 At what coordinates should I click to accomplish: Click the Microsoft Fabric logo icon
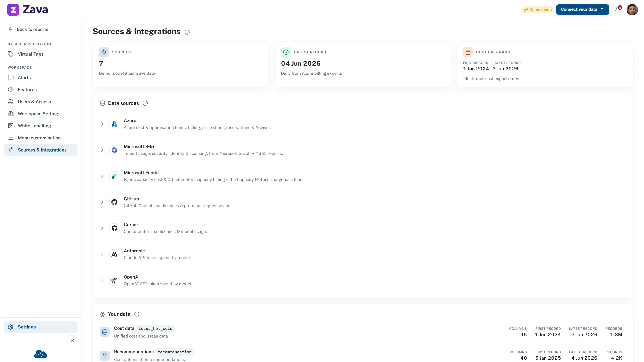[114, 176]
